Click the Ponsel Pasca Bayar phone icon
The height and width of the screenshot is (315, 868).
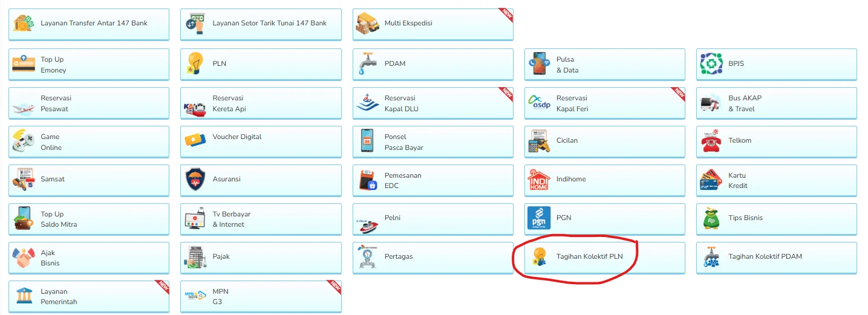[x=367, y=141]
